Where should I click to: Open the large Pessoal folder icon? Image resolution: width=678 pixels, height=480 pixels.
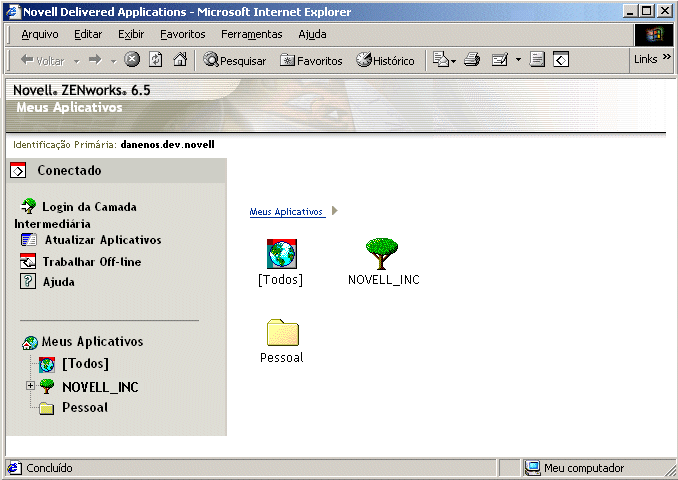coord(283,333)
